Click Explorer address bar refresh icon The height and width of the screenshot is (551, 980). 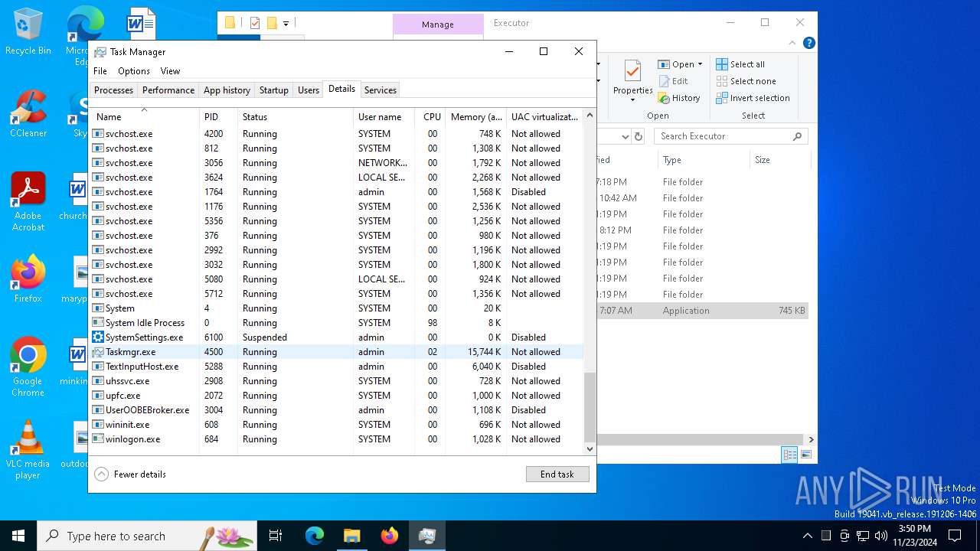point(639,136)
